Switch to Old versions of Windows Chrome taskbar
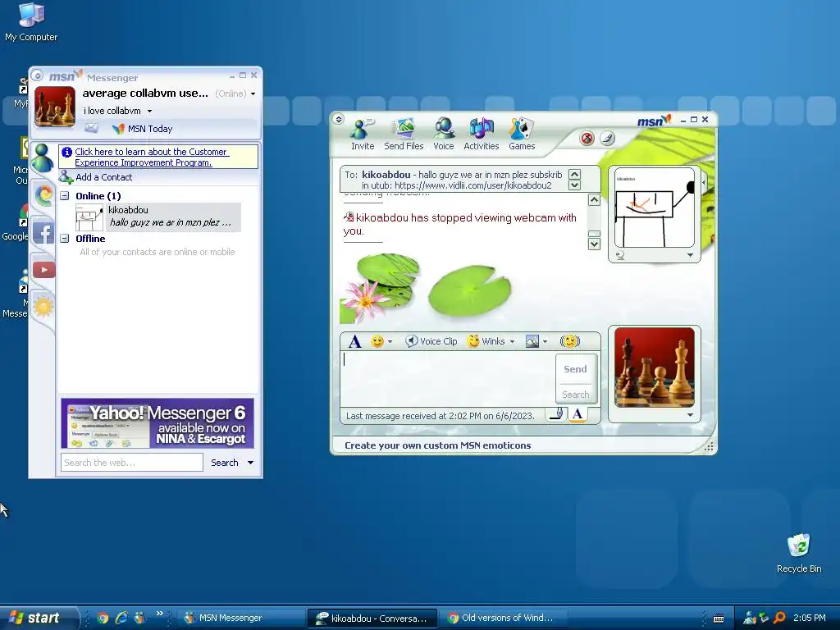Screen dimensions: 840x630 point(504,618)
